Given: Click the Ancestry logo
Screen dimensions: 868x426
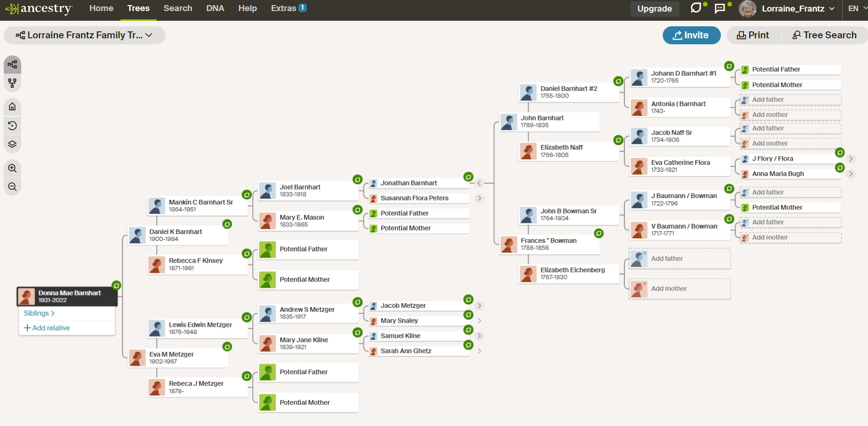Looking at the screenshot, I should tap(39, 9).
